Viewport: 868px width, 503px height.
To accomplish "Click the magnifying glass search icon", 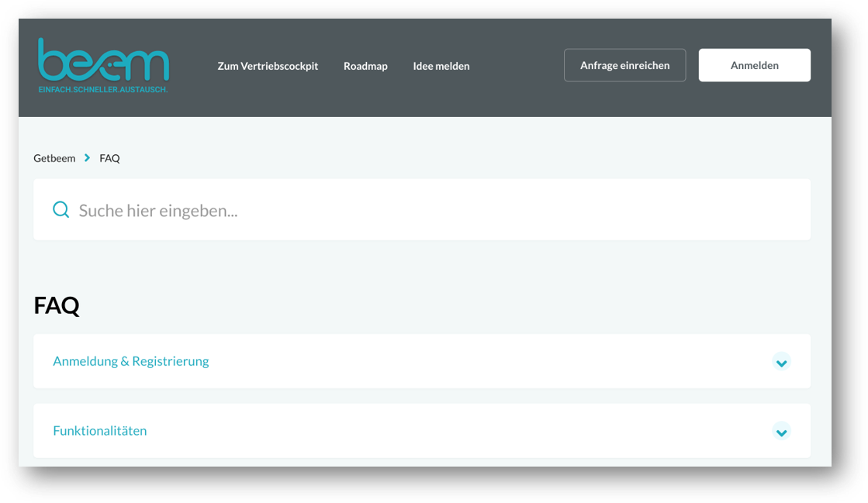I will 61,209.
